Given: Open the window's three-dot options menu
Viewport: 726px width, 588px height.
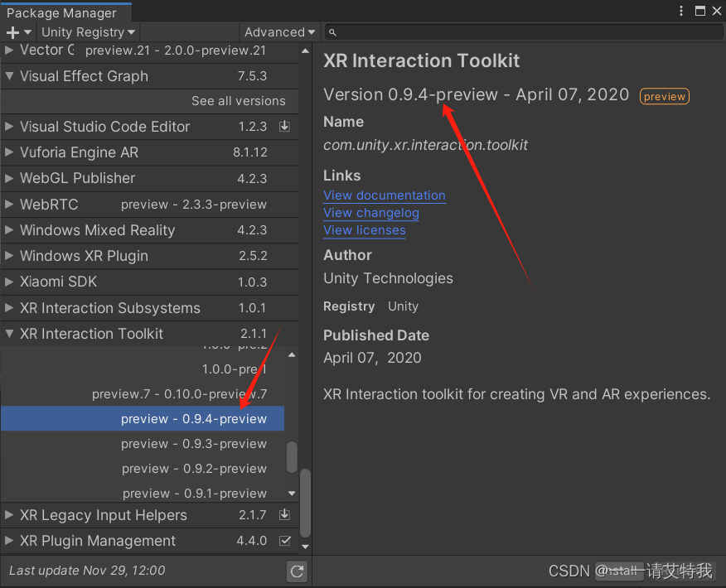Looking at the screenshot, I should (x=681, y=11).
